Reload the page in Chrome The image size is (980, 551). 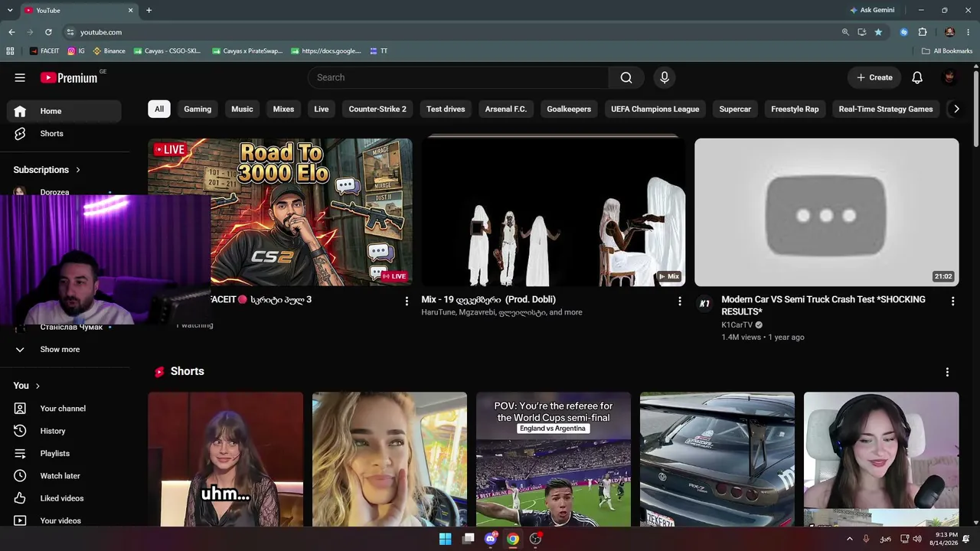click(48, 32)
